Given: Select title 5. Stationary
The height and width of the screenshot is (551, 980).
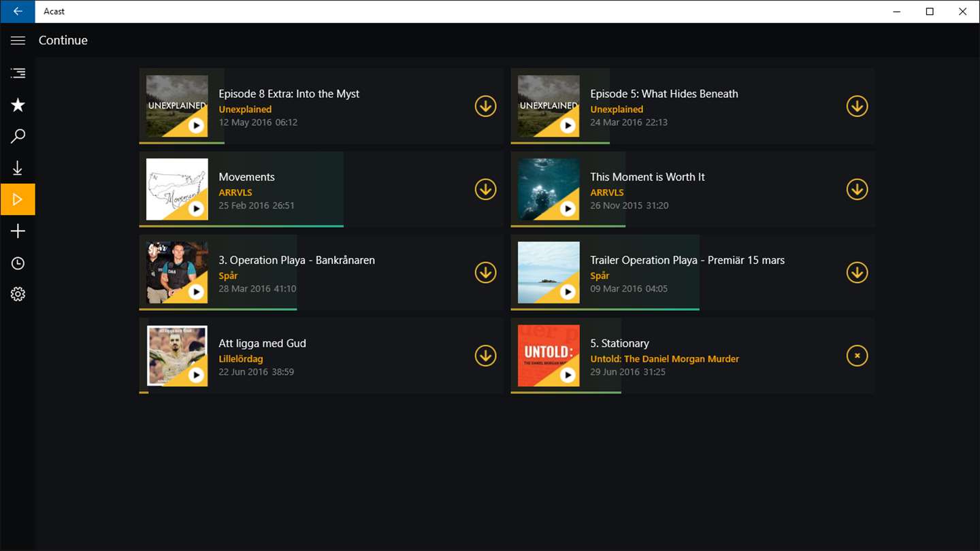Looking at the screenshot, I should point(619,344).
